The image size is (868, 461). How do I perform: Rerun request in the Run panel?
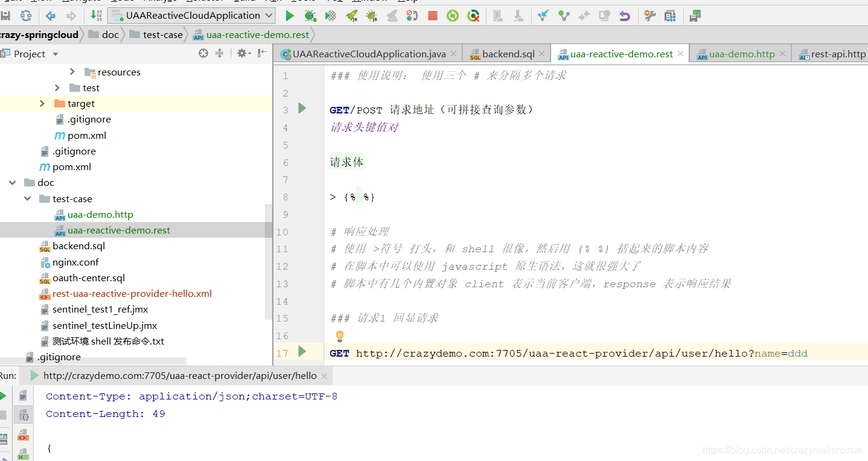pos(3,396)
